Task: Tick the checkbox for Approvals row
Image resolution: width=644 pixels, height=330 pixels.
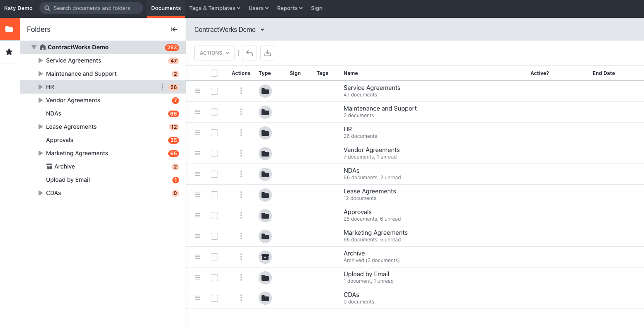Action: coord(214,215)
